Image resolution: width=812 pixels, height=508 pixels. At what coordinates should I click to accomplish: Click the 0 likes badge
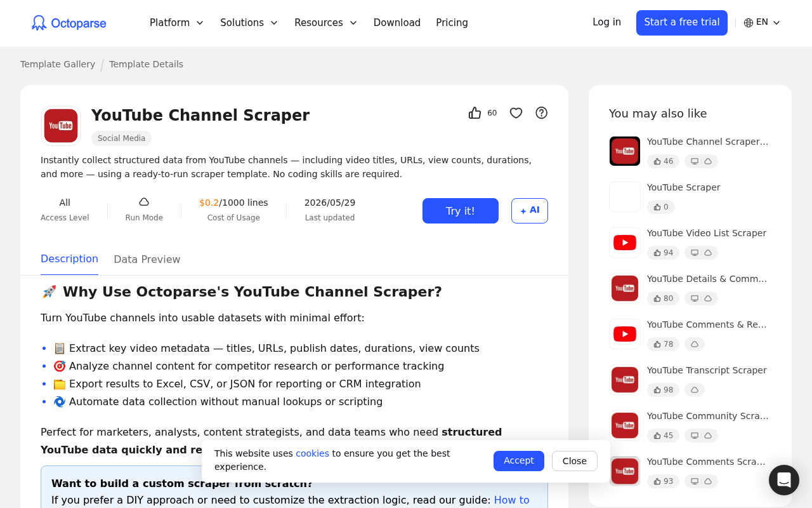[x=661, y=207]
